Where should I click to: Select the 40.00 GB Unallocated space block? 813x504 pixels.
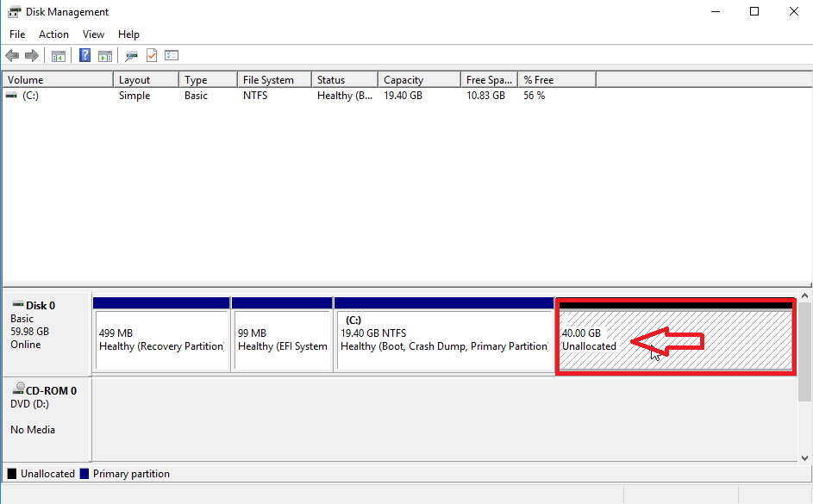click(676, 337)
